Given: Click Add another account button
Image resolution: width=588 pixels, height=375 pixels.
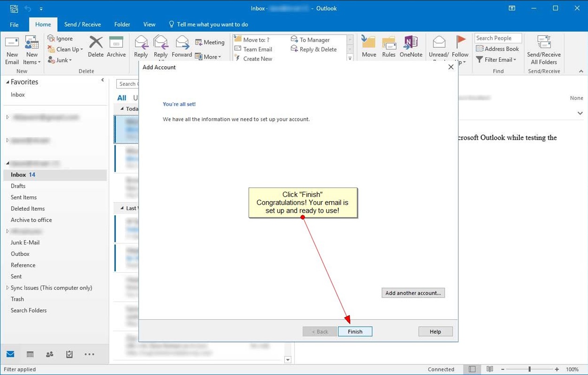Looking at the screenshot, I should tap(413, 293).
